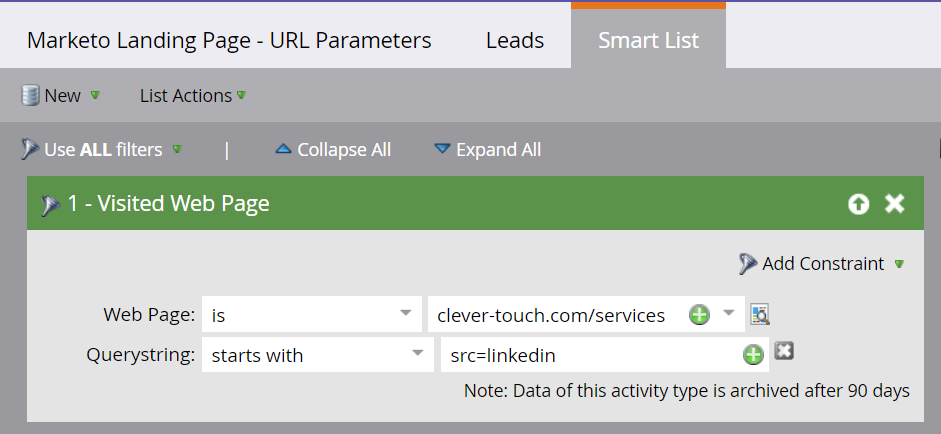Click the move-up arrow on Visited Web Page filter
This screenshot has height=434, width=941.
coord(858,204)
